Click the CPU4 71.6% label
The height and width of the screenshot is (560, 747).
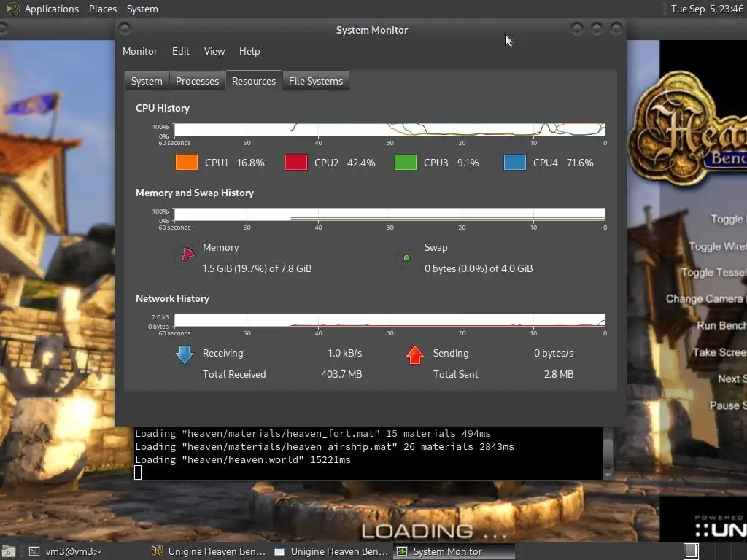click(563, 163)
